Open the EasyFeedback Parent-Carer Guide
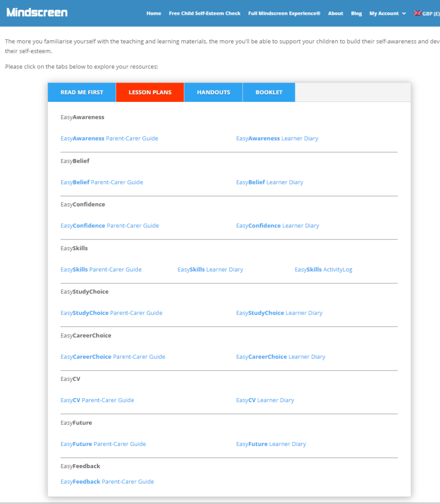 click(107, 481)
